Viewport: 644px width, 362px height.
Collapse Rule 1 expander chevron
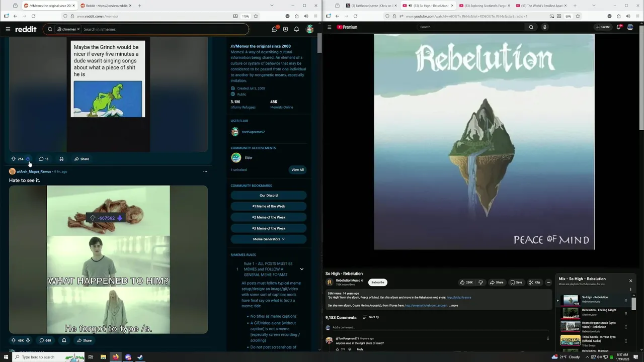301,269
